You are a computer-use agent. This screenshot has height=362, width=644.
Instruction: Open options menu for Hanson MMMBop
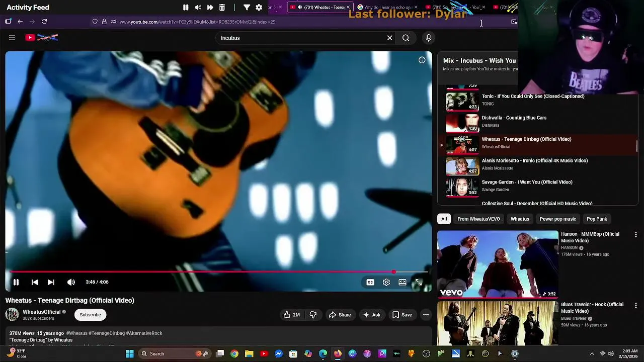click(x=636, y=235)
